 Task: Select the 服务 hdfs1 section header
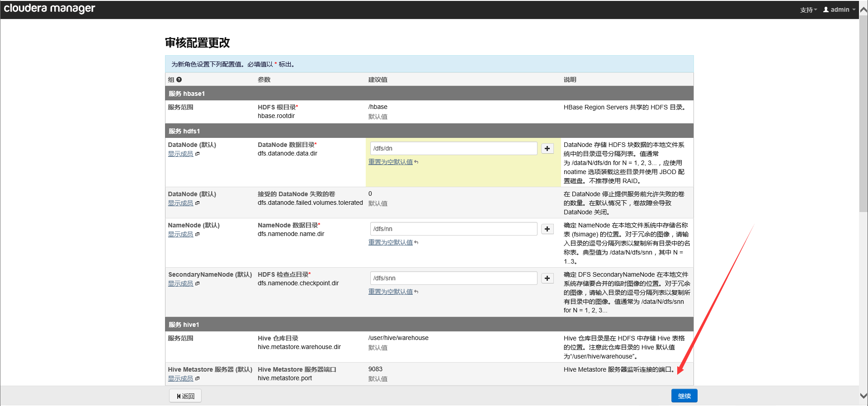429,131
